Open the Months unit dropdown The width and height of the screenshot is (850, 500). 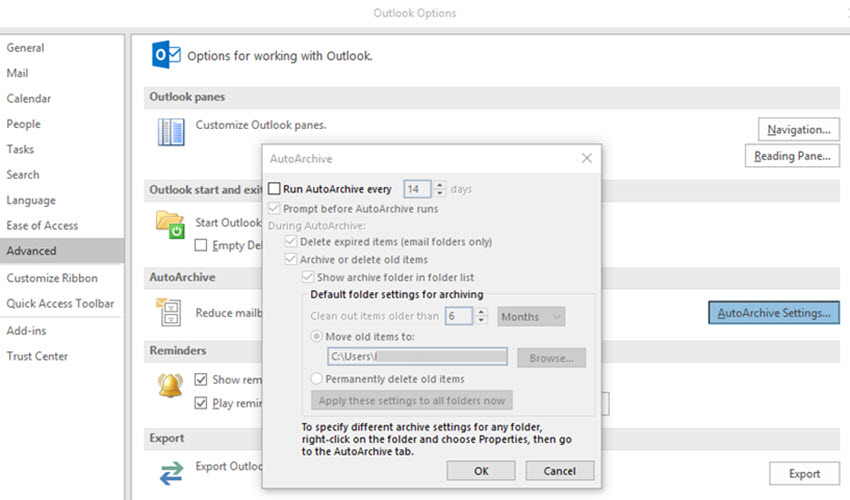531,317
